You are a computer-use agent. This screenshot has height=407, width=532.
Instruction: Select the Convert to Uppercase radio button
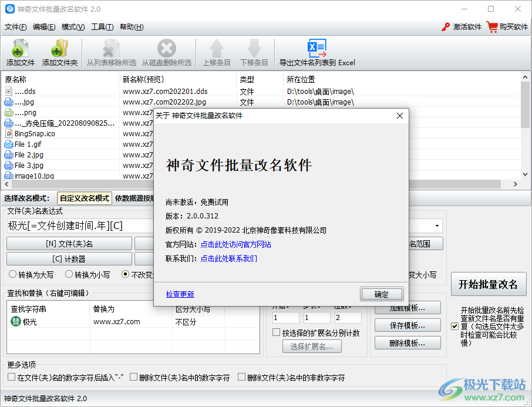[x=12, y=274]
